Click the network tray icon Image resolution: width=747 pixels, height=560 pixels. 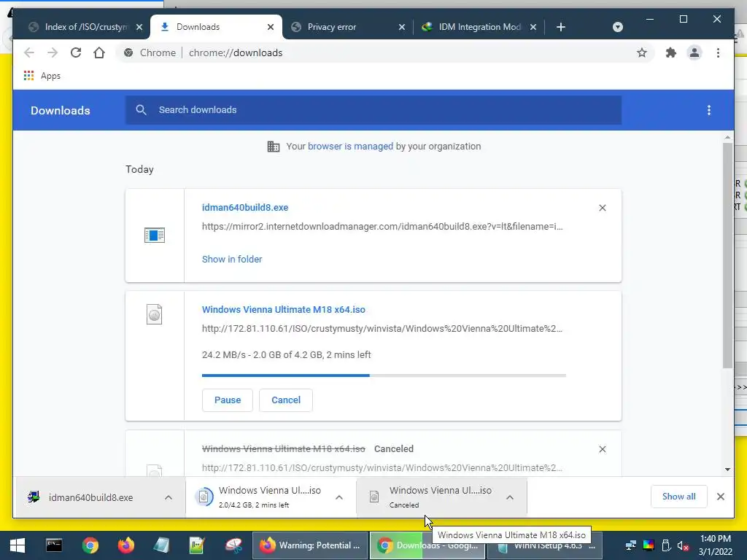pos(631,545)
